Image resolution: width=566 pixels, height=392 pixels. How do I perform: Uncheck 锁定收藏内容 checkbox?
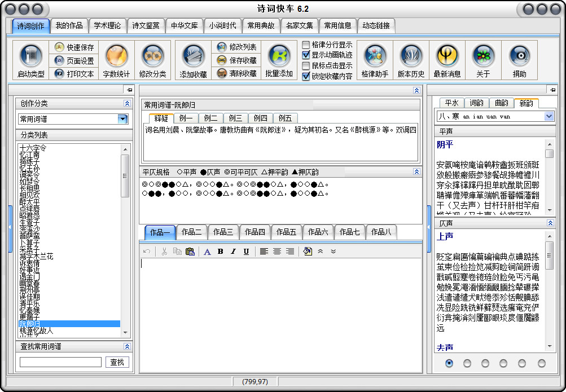(306, 76)
